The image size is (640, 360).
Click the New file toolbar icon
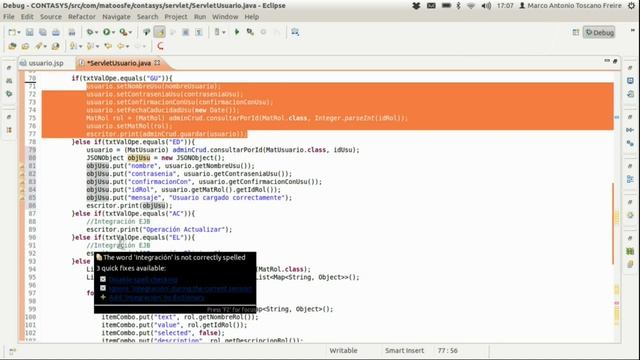(12, 32)
